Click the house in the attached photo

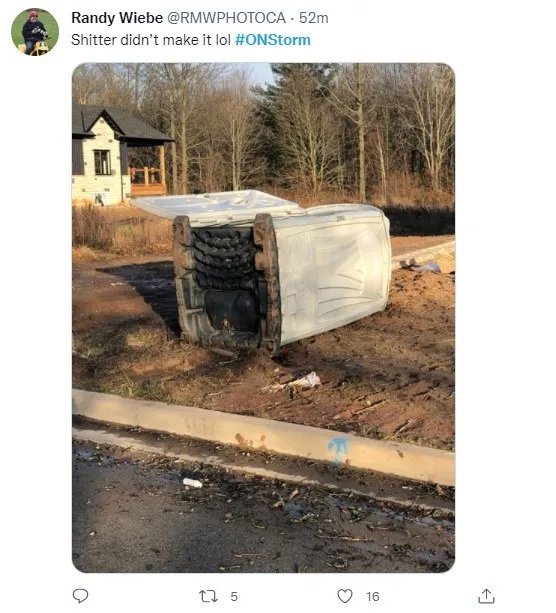click(119, 156)
